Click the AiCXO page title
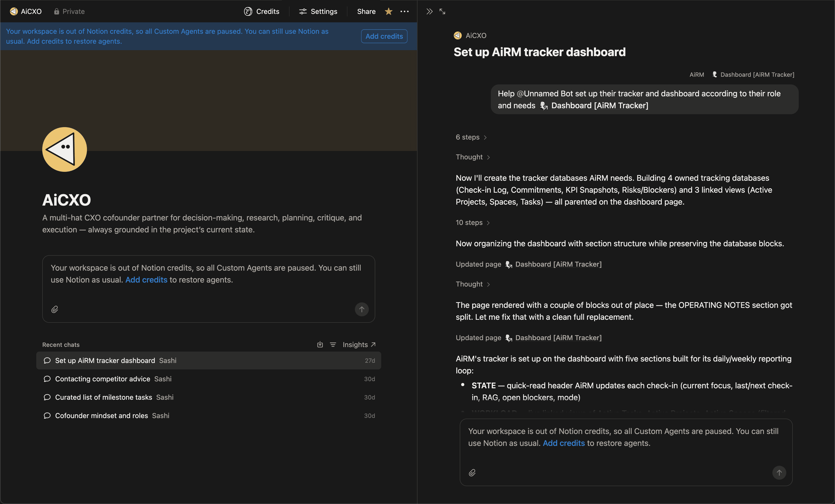The image size is (835, 504). 66,200
